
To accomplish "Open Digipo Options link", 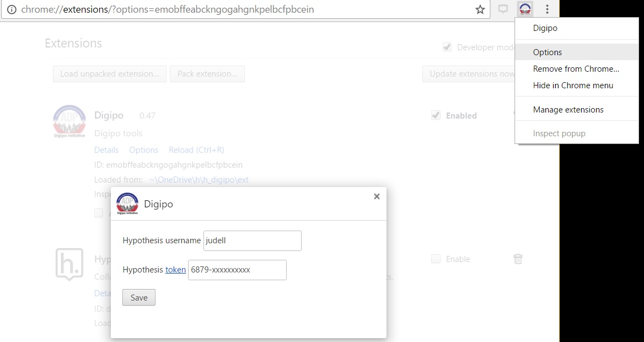I will coord(144,150).
